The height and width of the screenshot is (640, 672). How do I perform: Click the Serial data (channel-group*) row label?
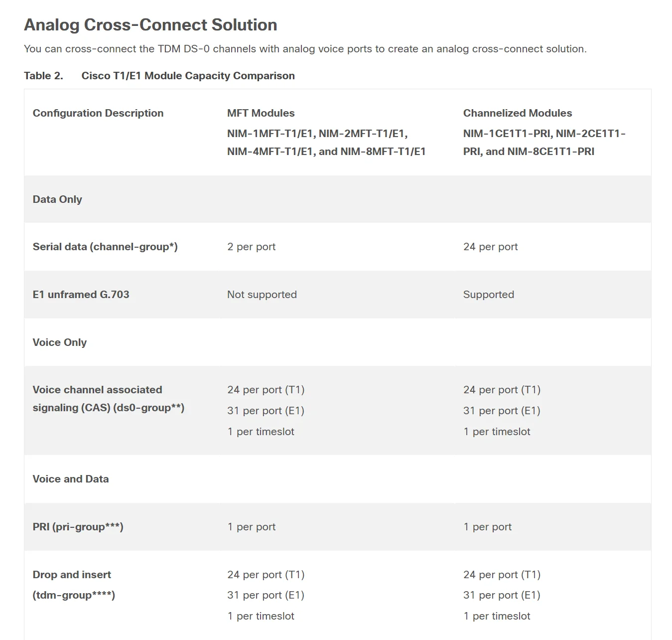[105, 247]
